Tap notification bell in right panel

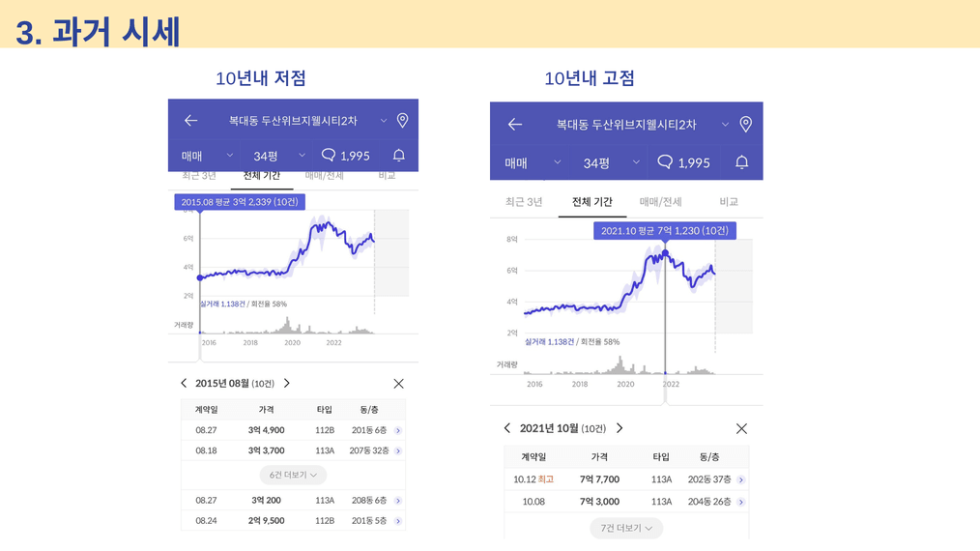click(x=741, y=162)
